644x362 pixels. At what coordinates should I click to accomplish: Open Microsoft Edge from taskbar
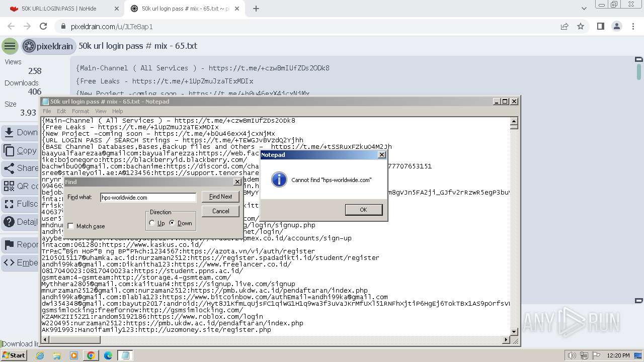[108, 355]
